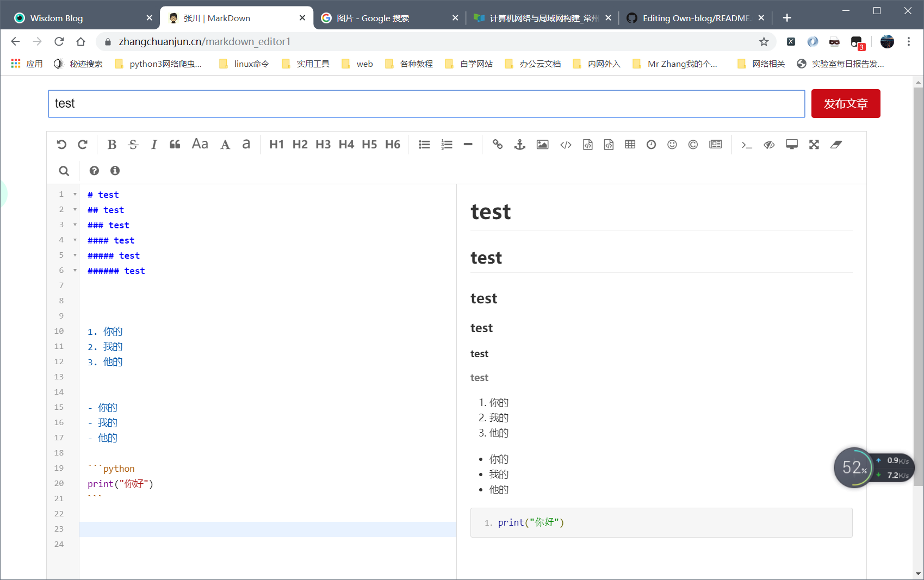
Task: Open the 各种教程 bookmark folder
Action: pos(409,64)
